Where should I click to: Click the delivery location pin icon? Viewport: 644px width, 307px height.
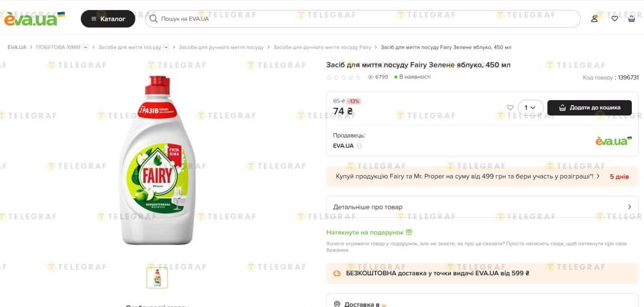(337, 304)
